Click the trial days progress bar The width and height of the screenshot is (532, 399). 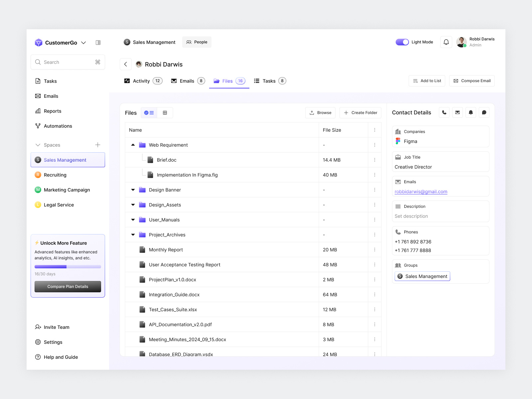pos(67,266)
